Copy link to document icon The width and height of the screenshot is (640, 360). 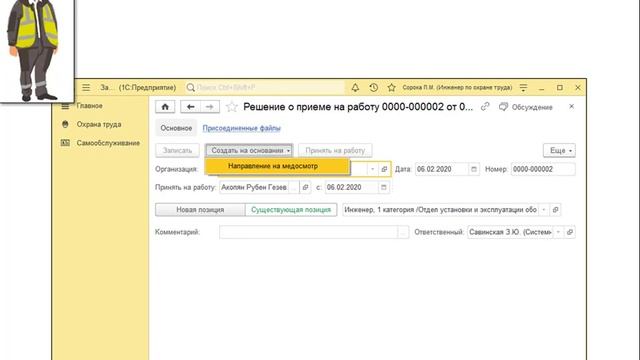485,107
